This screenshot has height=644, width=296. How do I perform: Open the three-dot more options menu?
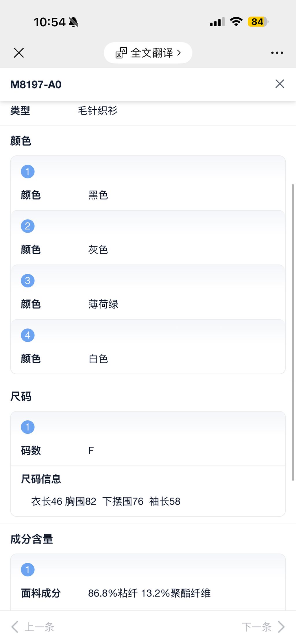pos(277,53)
